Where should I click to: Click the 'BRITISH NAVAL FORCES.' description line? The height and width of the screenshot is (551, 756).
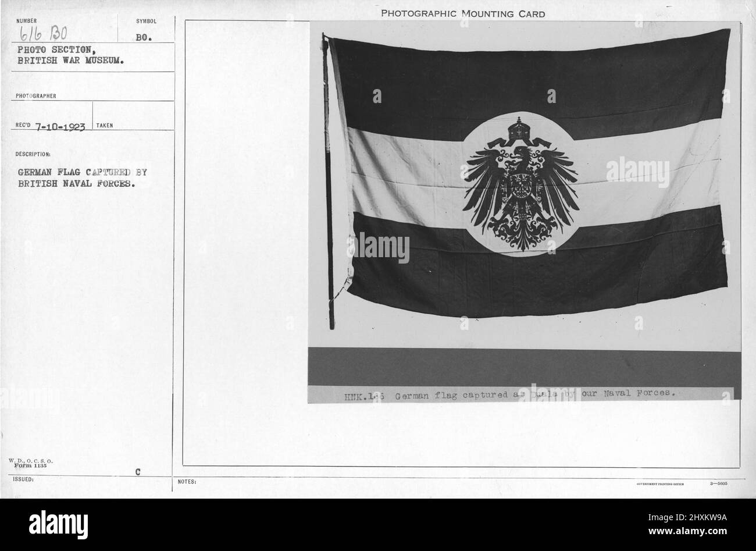coord(77,183)
